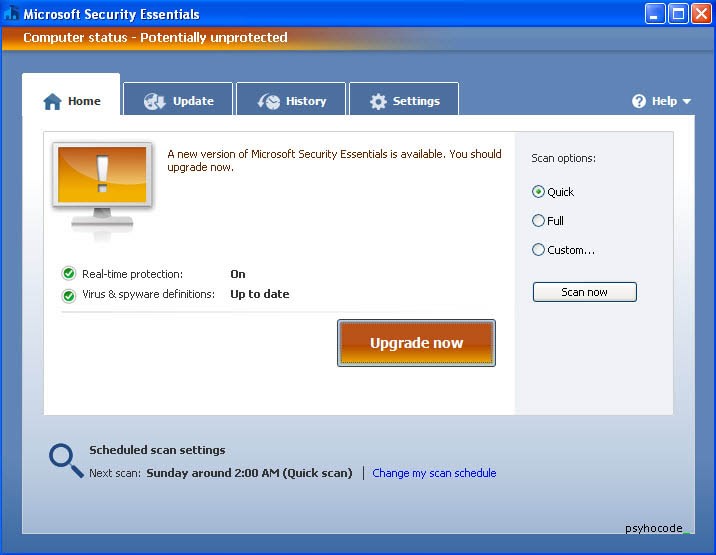Click the green check beside Real-time protection

[69, 274]
